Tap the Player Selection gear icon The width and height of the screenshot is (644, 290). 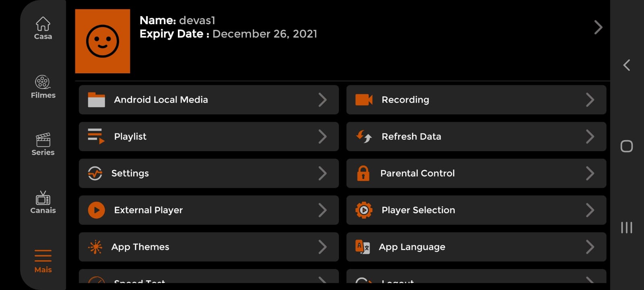coord(364,210)
